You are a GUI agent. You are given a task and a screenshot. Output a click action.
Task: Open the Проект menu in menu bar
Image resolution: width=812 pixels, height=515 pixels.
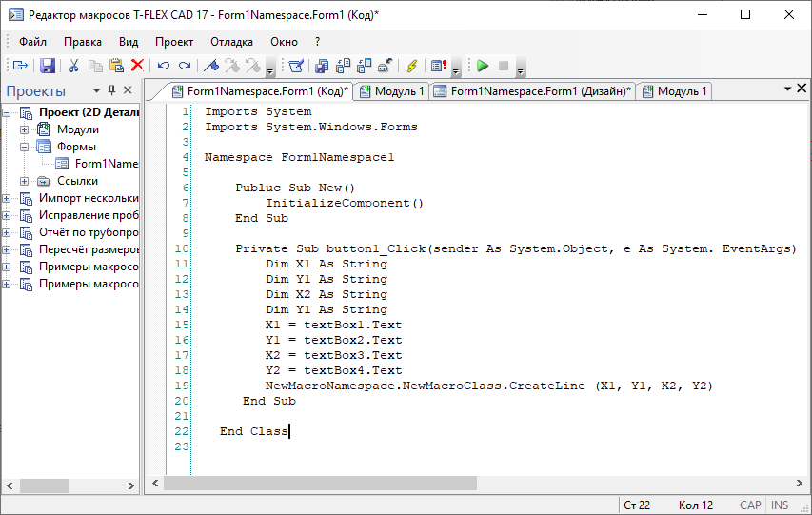174,42
